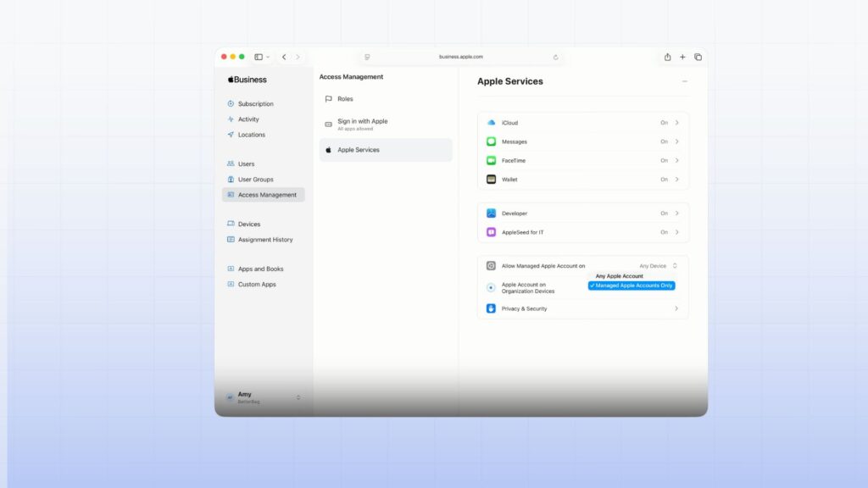Click the iCloud On status text
This screenshot has height=488, width=868.
point(664,123)
